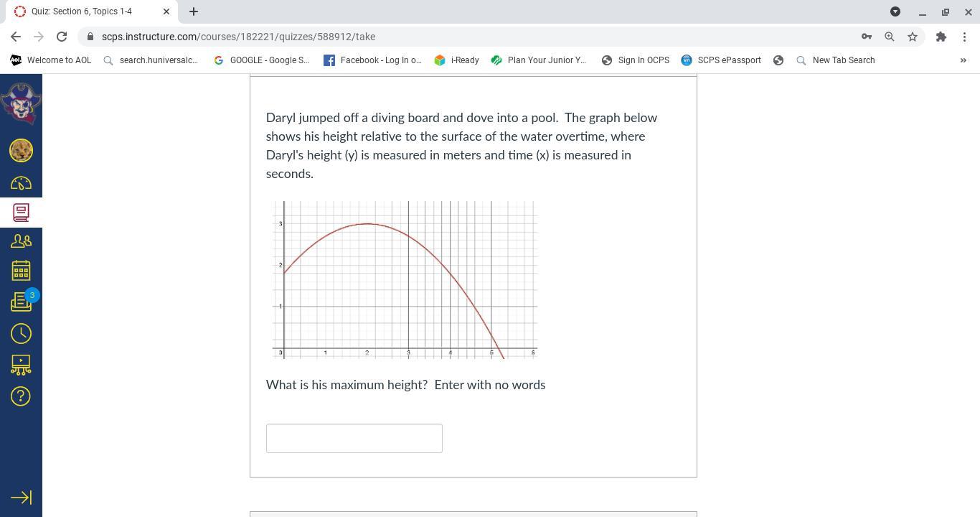Open the Chrome profile dropdown arrow

[x=895, y=11]
